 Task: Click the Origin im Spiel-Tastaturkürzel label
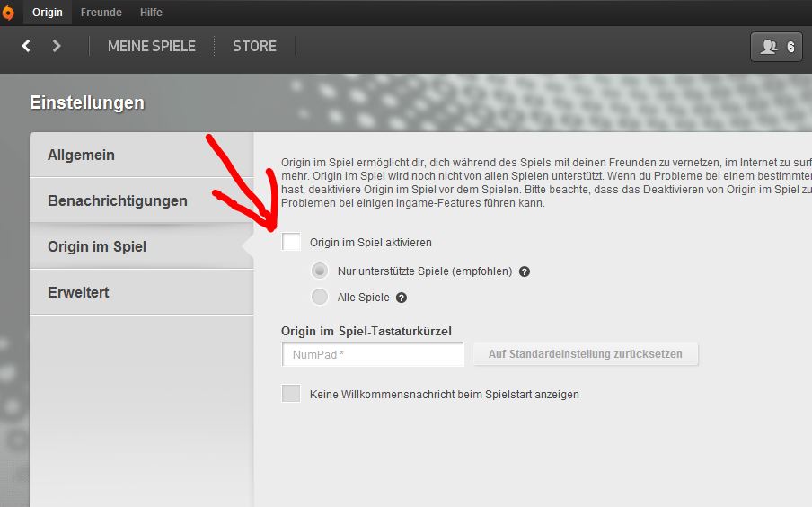point(366,331)
